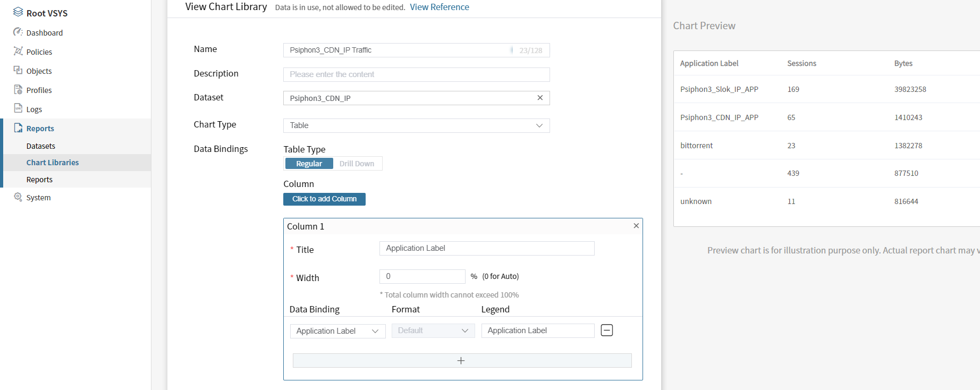Click the Profiles document icon

pyautogui.click(x=18, y=89)
